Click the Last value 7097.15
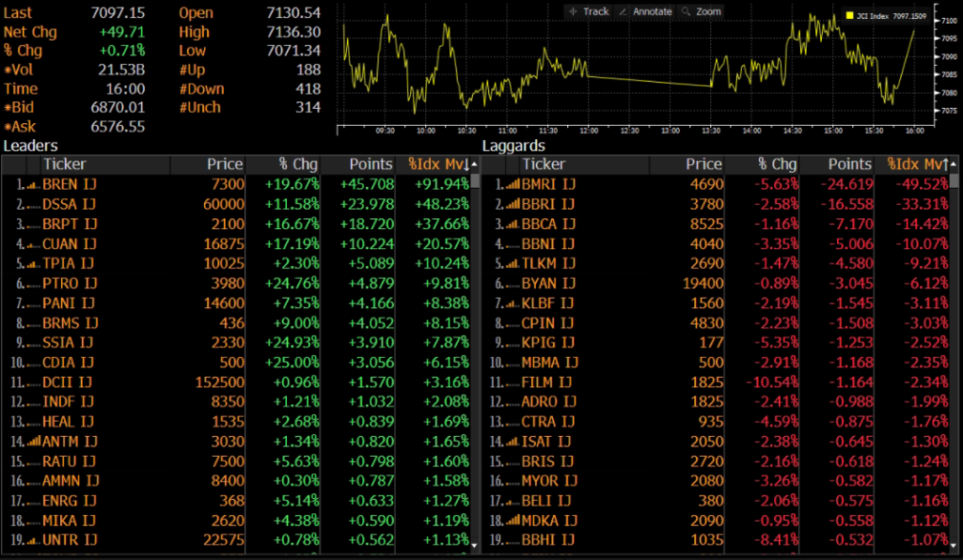The image size is (963, 560). [118, 12]
